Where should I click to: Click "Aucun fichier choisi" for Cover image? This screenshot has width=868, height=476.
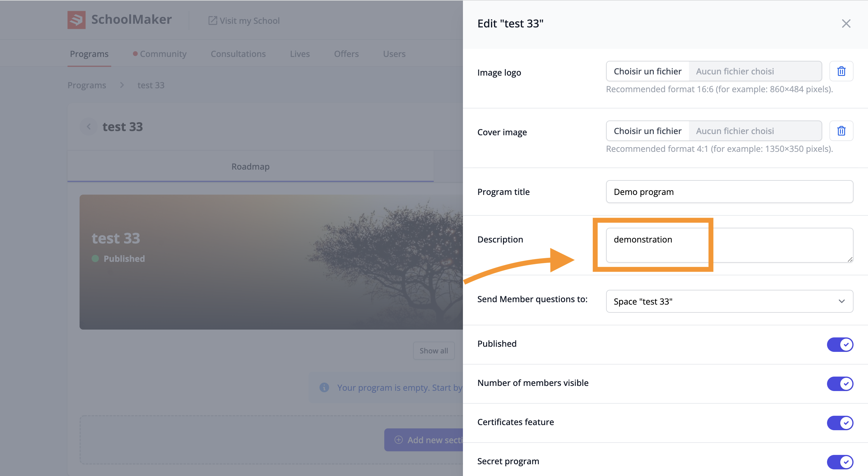coord(735,131)
